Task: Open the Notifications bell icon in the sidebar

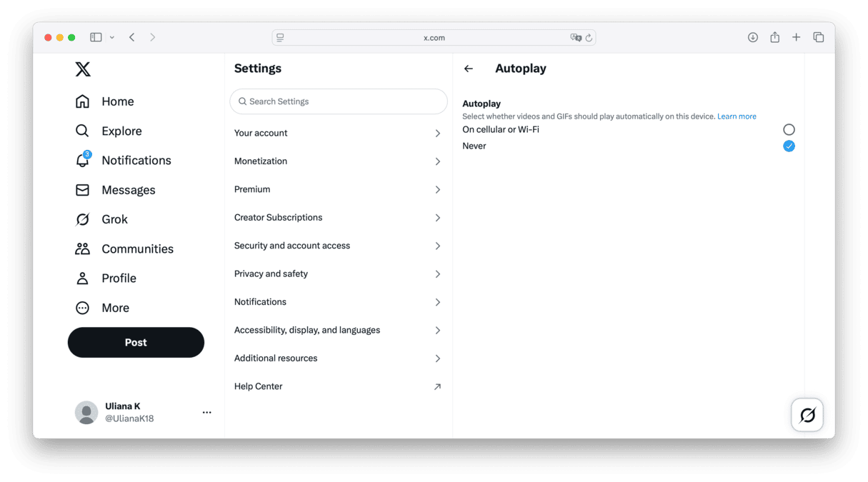Action: (83, 160)
